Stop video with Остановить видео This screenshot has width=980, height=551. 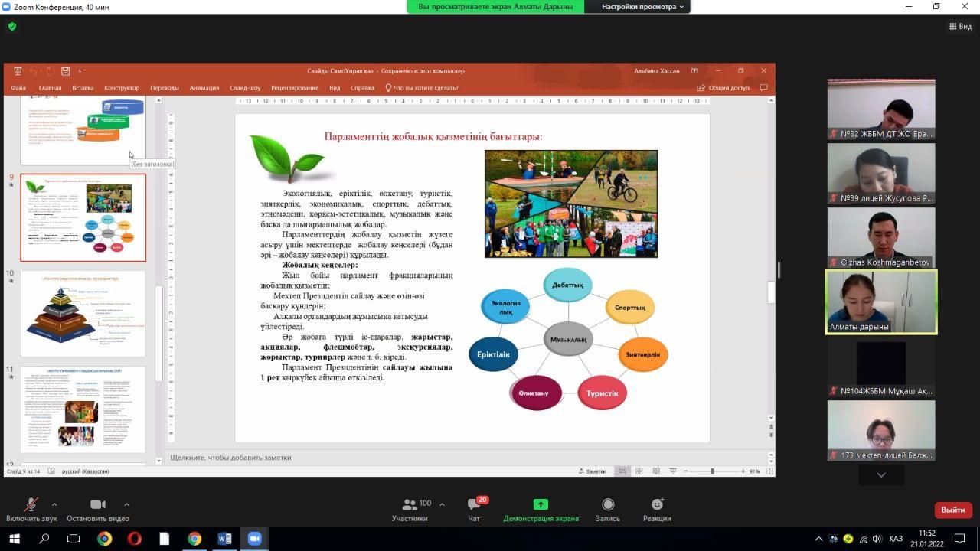[97, 509]
